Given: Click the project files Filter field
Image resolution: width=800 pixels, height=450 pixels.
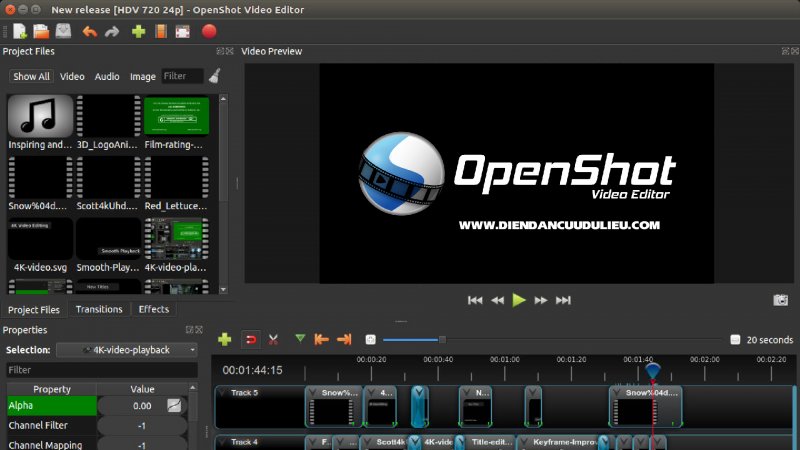Looking at the screenshot, I should (182, 76).
